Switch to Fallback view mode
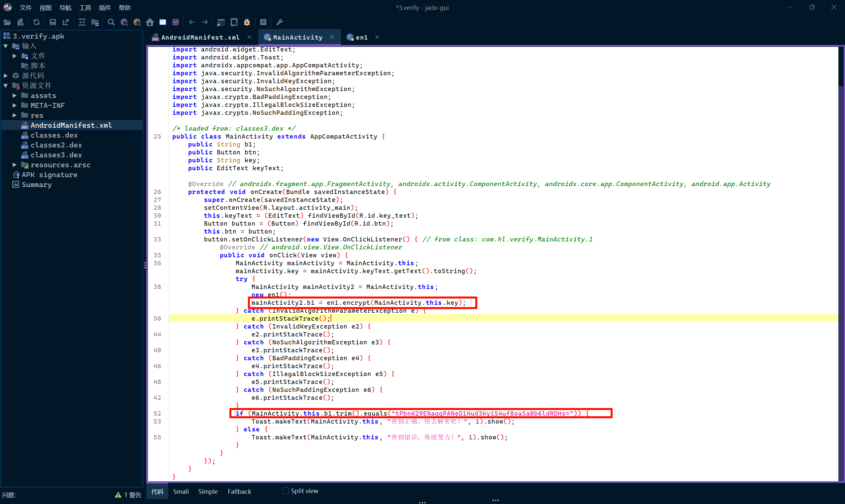845x504 pixels. coord(240,491)
